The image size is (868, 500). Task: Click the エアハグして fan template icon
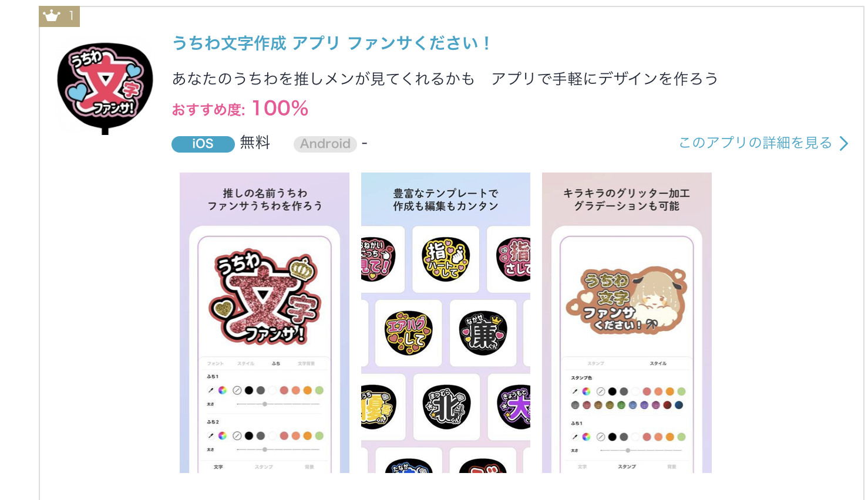pyautogui.click(x=409, y=333)
